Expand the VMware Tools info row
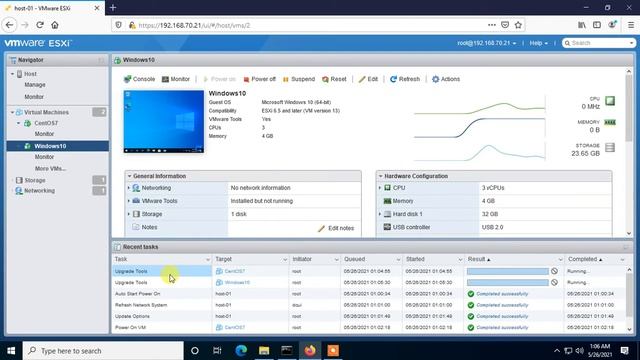Viewport: 640px width, 360px height. [x=129, y=201]
